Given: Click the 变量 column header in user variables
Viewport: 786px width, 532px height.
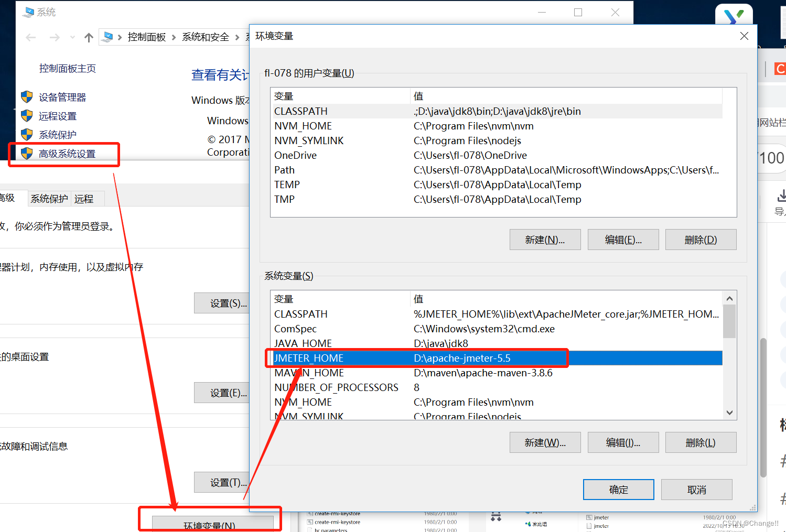Looking at the screenshot, I should pos(340,96).
